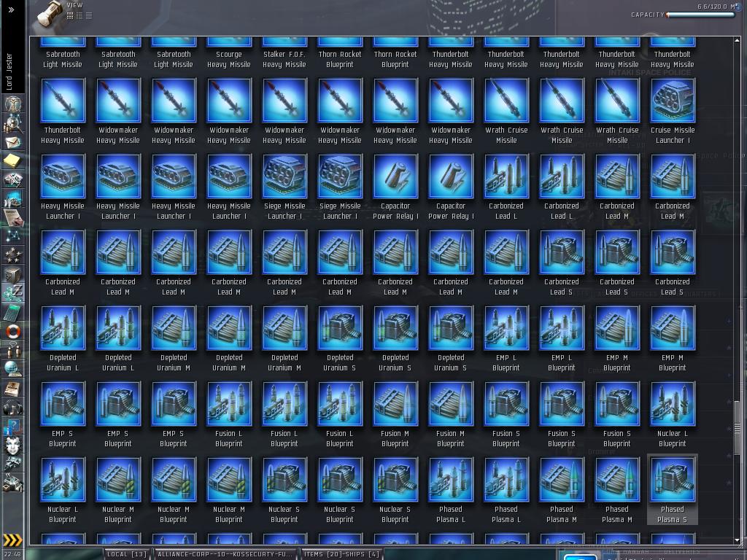Open the Aura tutorial face icon
The height and width of the screenshot is (560, 747).
(12, 445)
